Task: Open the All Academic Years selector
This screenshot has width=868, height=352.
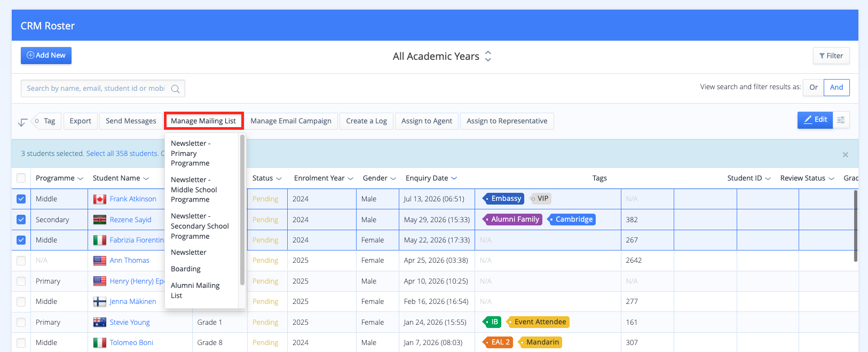Action: (442, 57)
